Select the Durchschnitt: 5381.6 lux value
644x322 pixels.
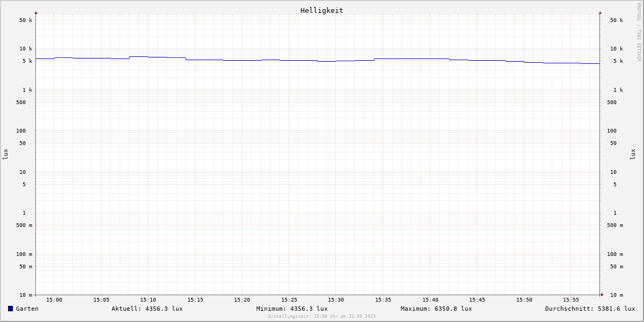click(x=590, y=309)
